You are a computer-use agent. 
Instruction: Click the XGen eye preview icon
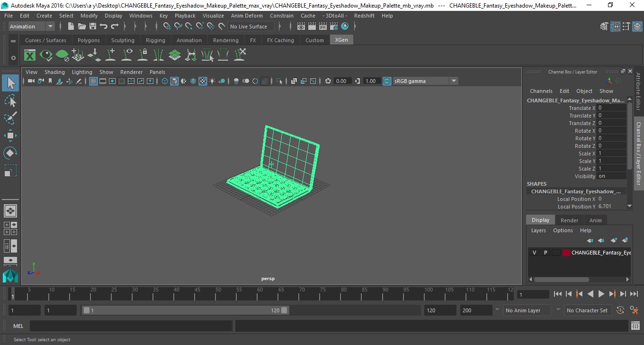pyautogui.click(x=46, y=55)
